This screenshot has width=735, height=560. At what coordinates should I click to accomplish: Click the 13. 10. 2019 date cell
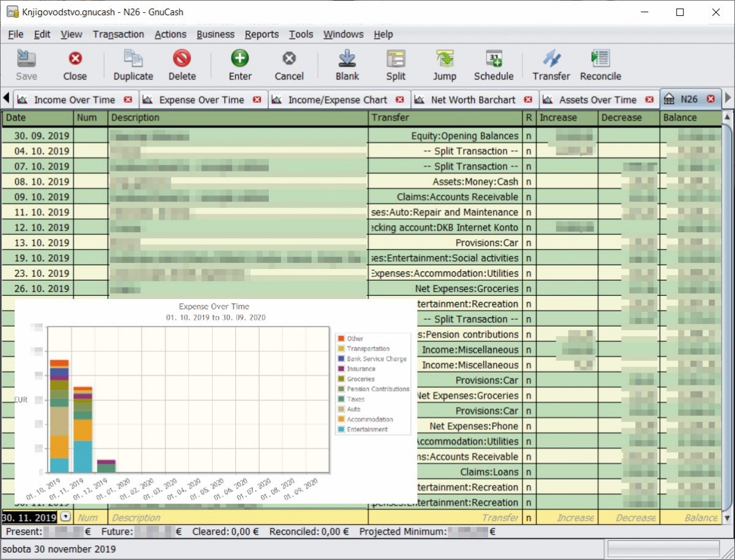[38, 243]
